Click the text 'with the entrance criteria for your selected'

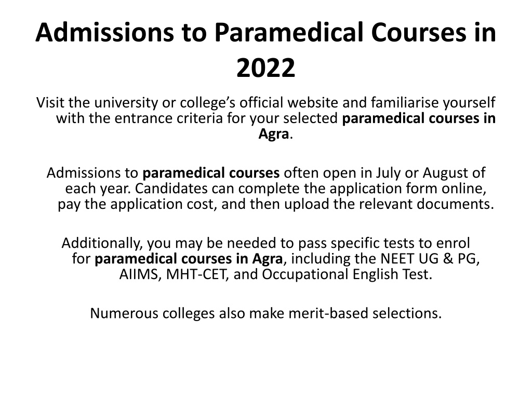click(197, 118)
